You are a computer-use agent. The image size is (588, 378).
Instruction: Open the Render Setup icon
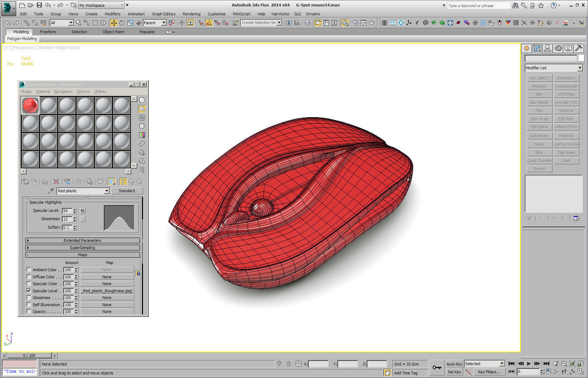tap(355, 23)
